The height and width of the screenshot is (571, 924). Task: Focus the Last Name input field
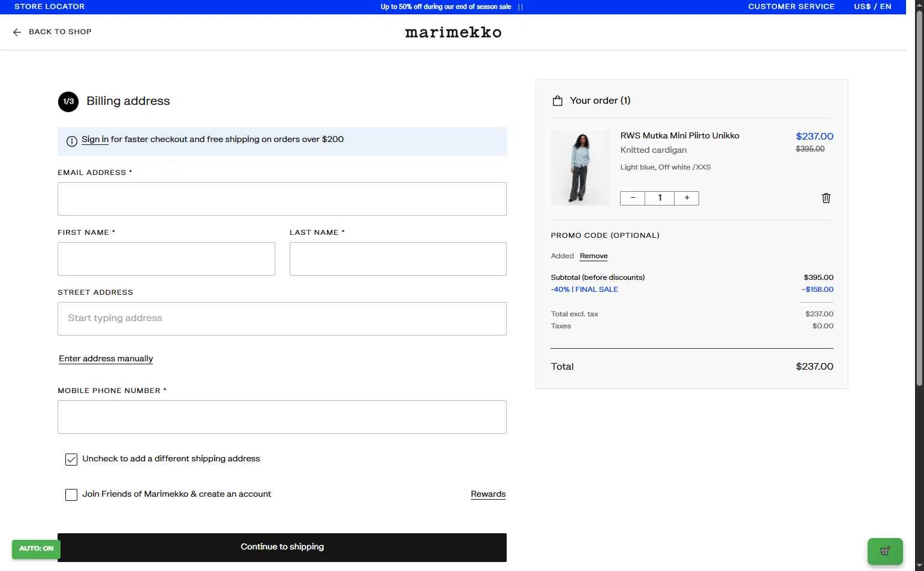tap(398, 259)
